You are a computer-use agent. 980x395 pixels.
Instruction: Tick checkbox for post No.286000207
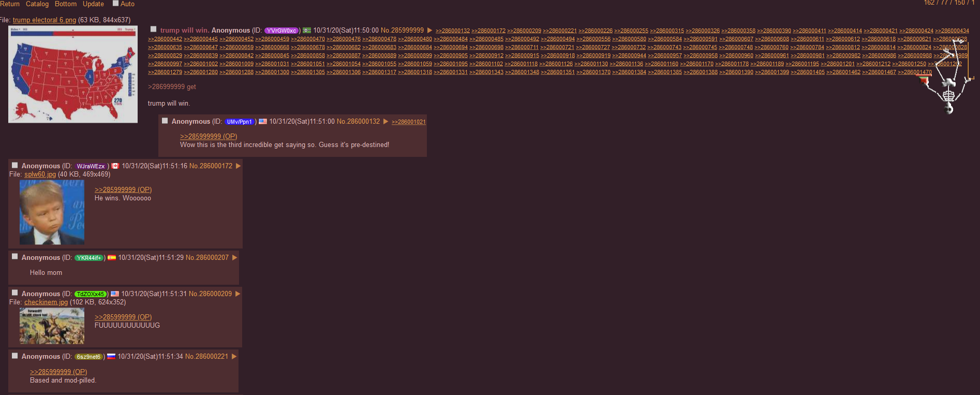15,257
